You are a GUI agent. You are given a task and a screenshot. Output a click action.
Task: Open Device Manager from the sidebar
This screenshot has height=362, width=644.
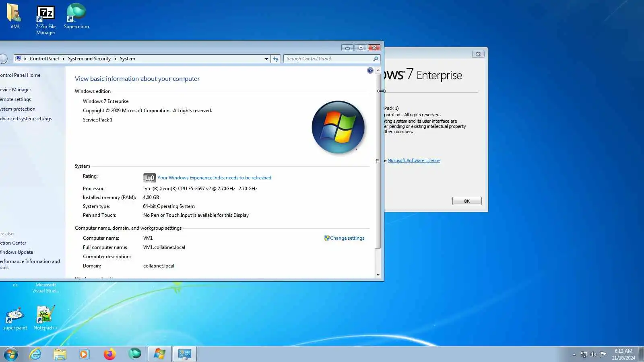click(16, 90)
